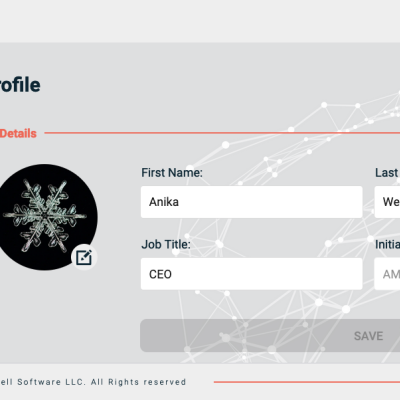Image resolution: width=400 pixels, height=400 pixels.
Task: Select the red Details section heading
Action: [x=18, y=133]
